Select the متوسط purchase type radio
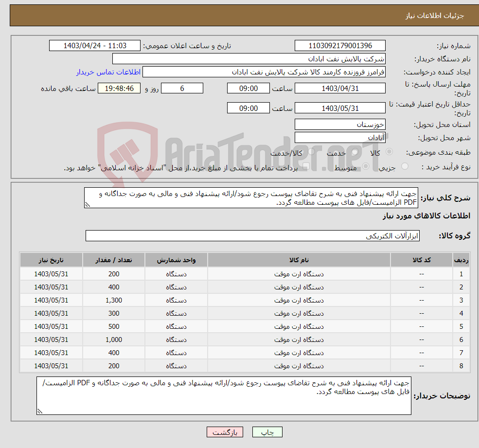The image size is (479, 448). (x=366, y=166)
